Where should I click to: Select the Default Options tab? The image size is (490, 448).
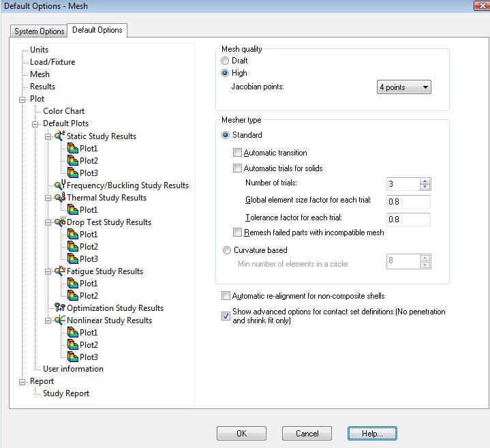(97, 30)
